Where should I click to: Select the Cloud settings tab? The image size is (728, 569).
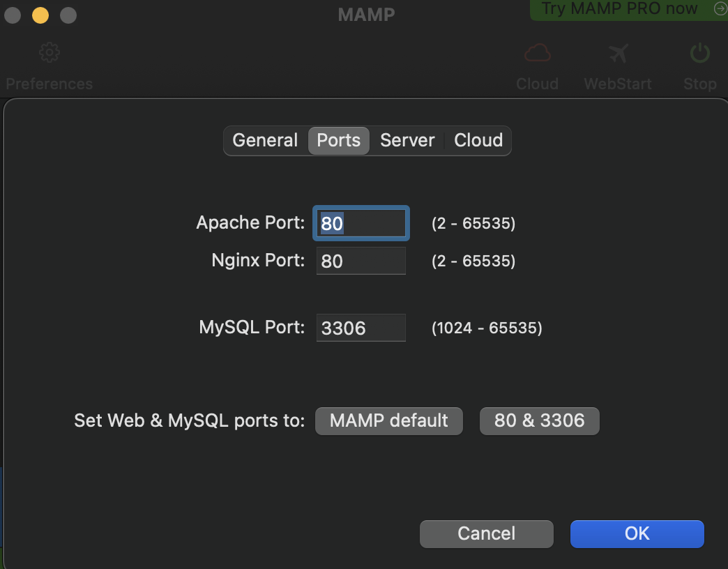pos(478,140)
